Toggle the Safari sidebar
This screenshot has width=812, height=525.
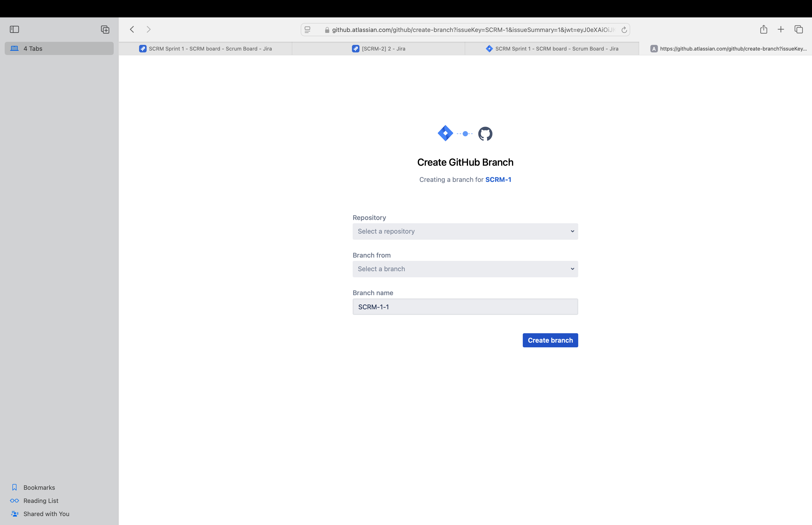pyautogui.click(x=14, y=29)
